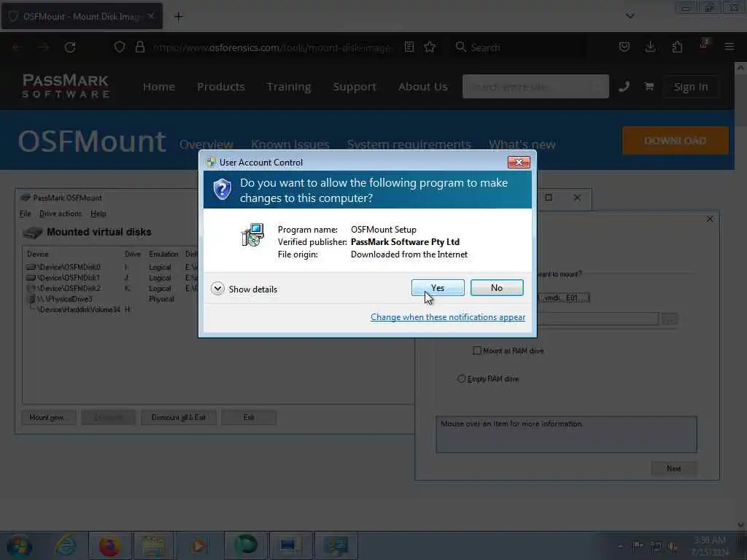This screenshot has width=747, height=560.
Task: Open the About Us menu
Action: click(423, 87)
